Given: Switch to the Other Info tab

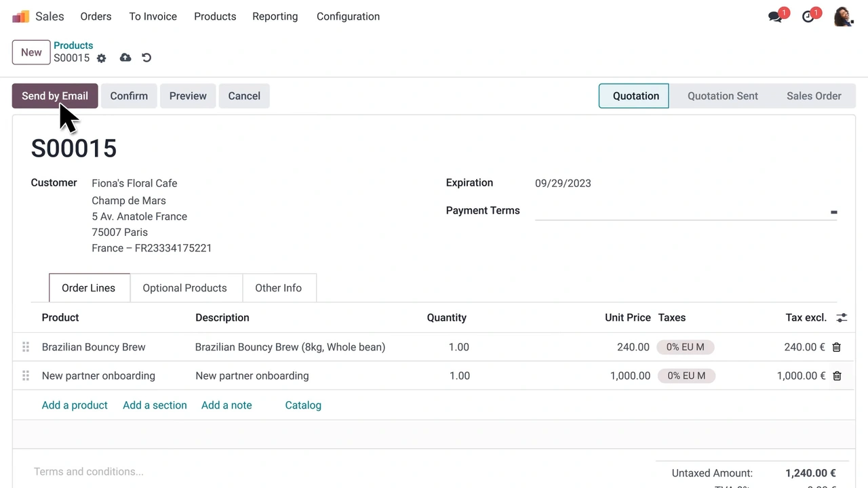Looking at the screenshot, I should coord(278,288).
